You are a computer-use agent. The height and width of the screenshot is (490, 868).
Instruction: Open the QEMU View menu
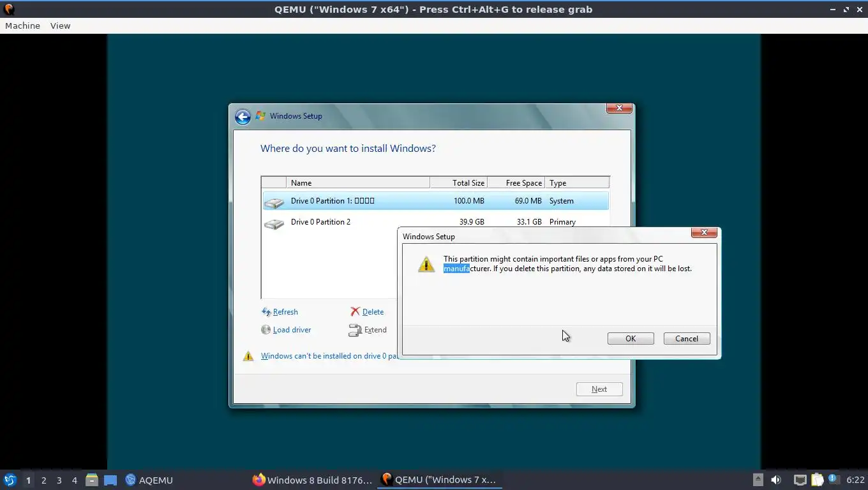[x=60, y=26]
